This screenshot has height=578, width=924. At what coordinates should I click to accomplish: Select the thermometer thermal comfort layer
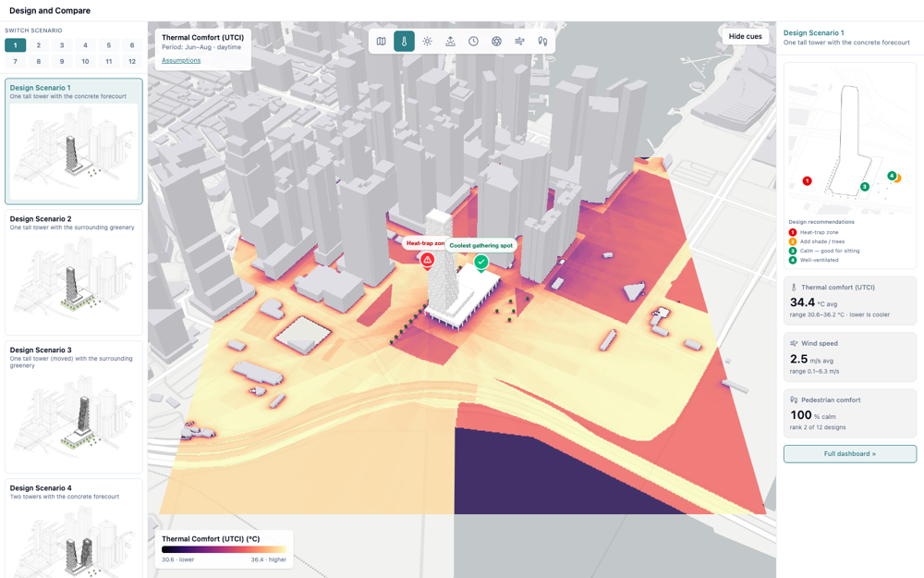tap(405, 42)
